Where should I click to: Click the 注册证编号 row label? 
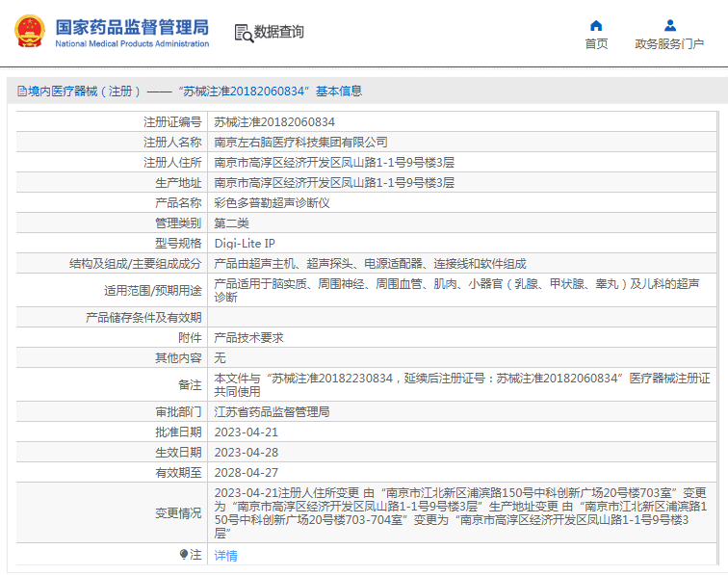point(172,122)
